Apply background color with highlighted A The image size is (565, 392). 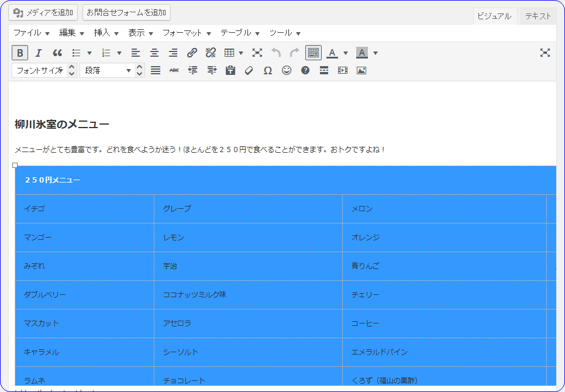pos(362,53)
